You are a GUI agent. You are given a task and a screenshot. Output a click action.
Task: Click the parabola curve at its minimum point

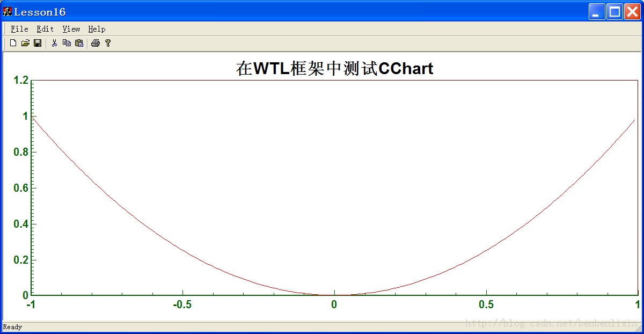point(334,294)
